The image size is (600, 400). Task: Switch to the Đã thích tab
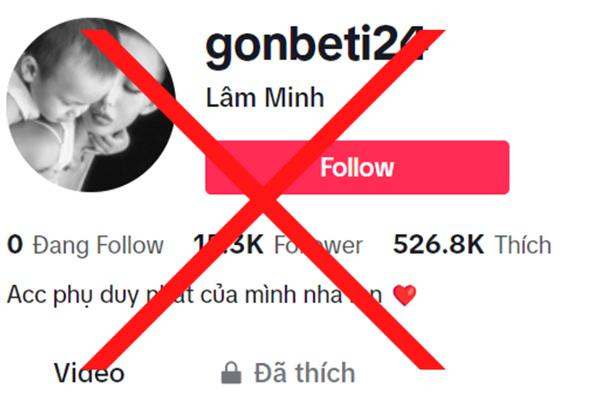[x=288, y=372]
